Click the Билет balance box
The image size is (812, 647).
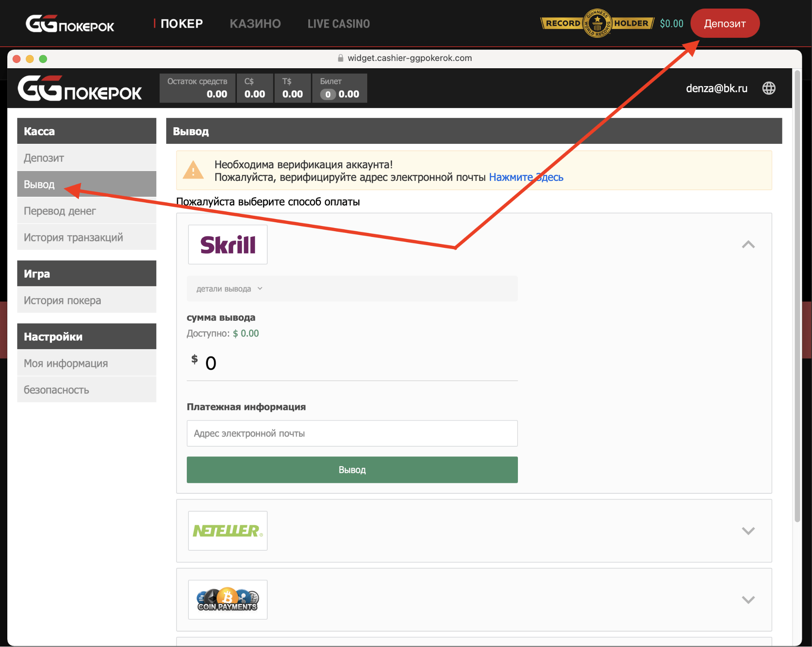click(x=340, y=88)
